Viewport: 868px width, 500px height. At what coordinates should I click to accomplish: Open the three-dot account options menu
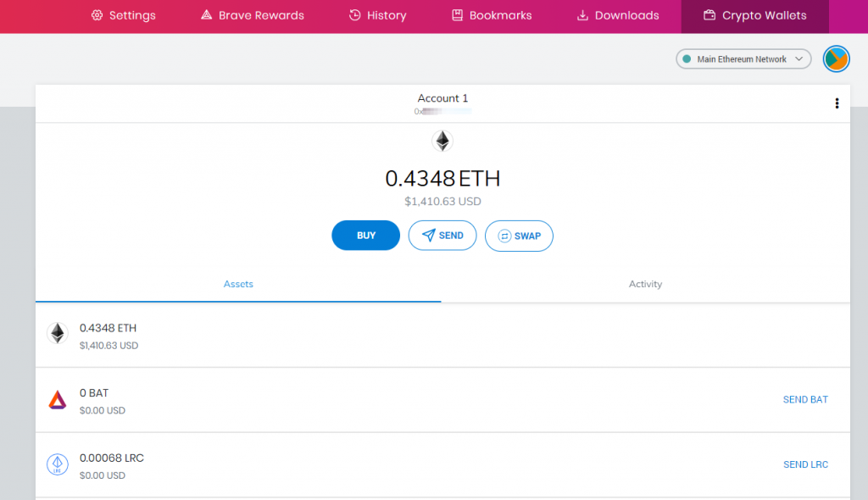837,103
